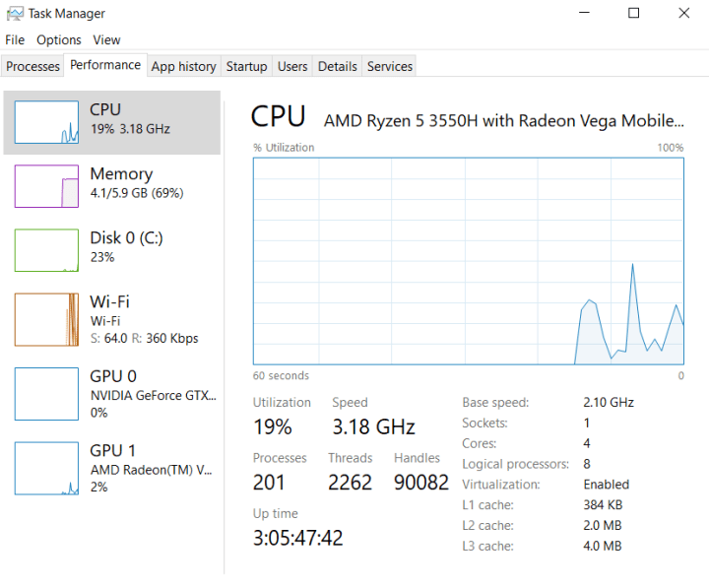Viewport: 709px width, 588px height.
Task: Click the 19% utilization value below the graph
Action: pos(273,427)
